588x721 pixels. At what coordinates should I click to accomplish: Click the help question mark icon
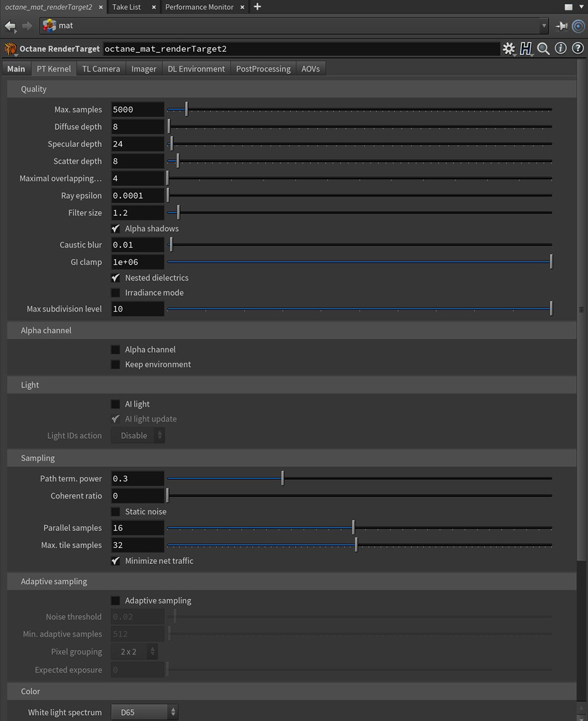577,48
